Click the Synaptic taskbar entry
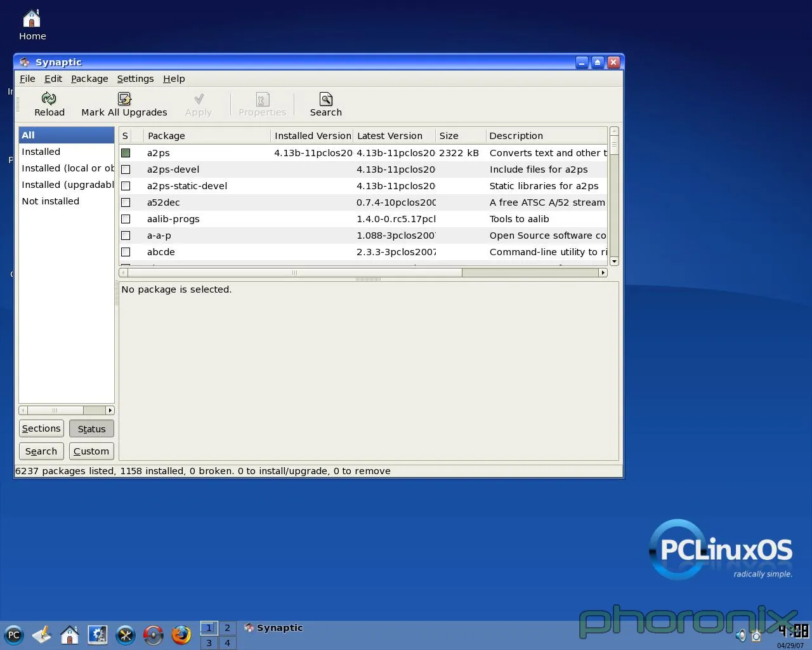The width and height of the screenshot is (812, 650). click(274, 628)
